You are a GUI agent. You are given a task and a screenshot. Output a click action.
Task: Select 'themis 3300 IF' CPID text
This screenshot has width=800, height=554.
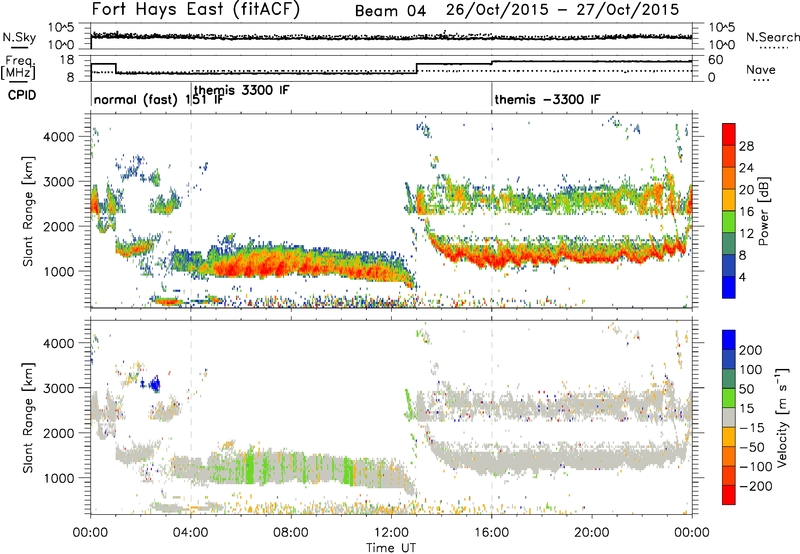coord(241,90)
